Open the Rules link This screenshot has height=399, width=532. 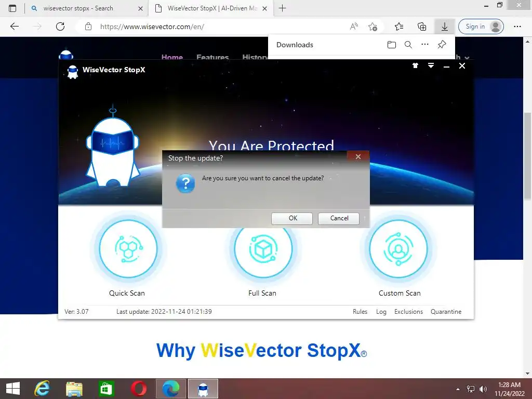[x=360, y=312]
